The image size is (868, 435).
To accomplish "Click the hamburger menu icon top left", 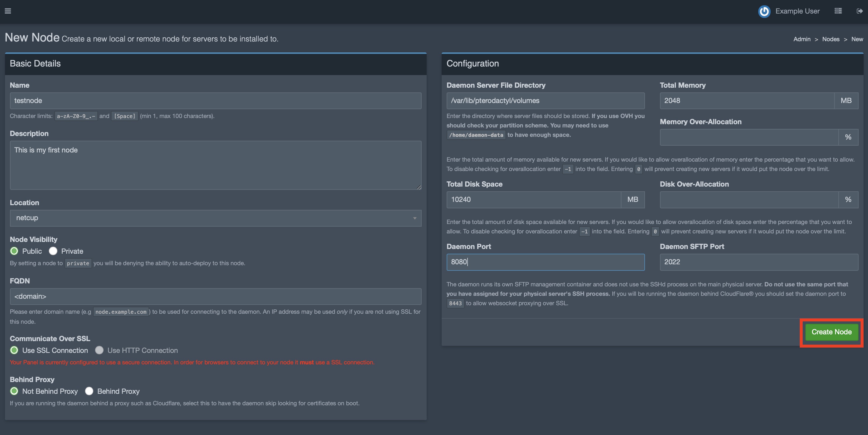I will click(8, 11).
